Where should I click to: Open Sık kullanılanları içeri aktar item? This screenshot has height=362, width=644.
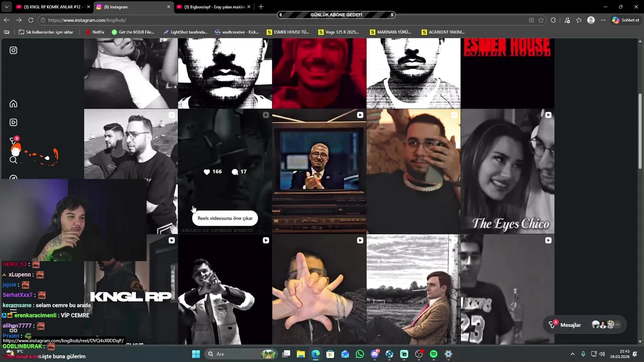point(46,32)
